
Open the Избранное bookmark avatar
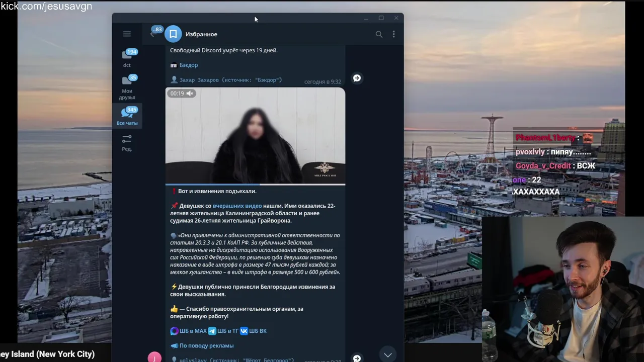(x=173, y=34)
